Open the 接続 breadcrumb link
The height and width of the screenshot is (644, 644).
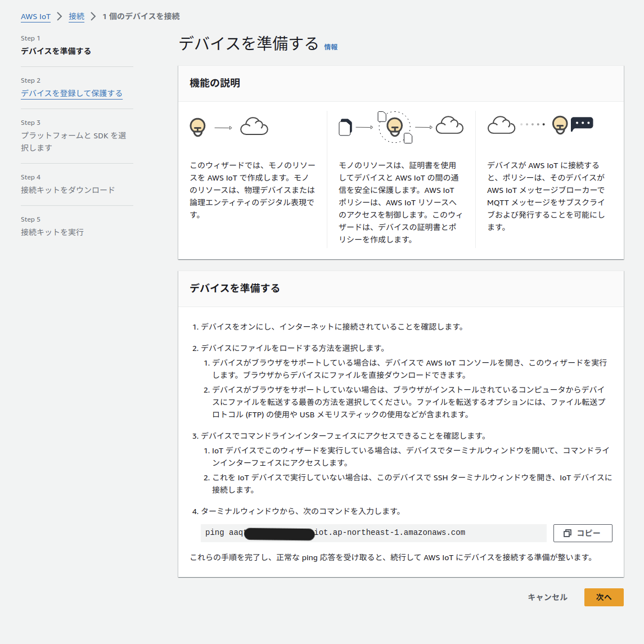[x=76, y=16]
